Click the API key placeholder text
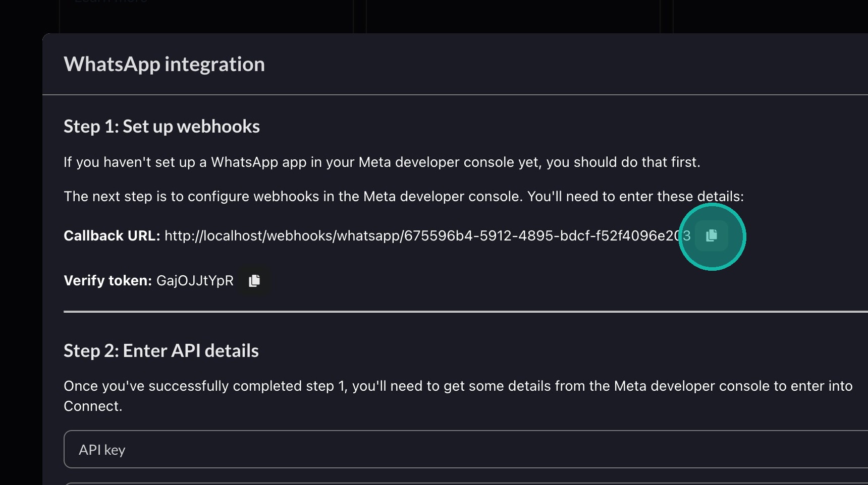The width and height of the screenshot is (868, 485). point(102,450)
